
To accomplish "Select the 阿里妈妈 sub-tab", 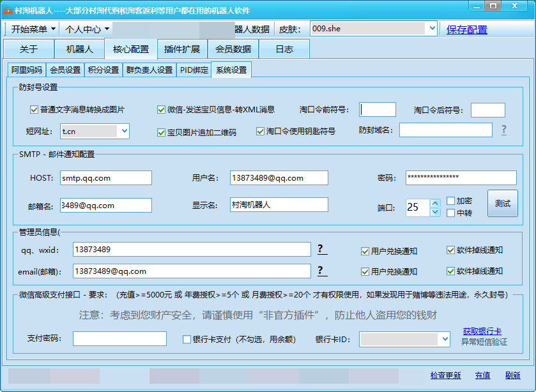I will point(27,70).
